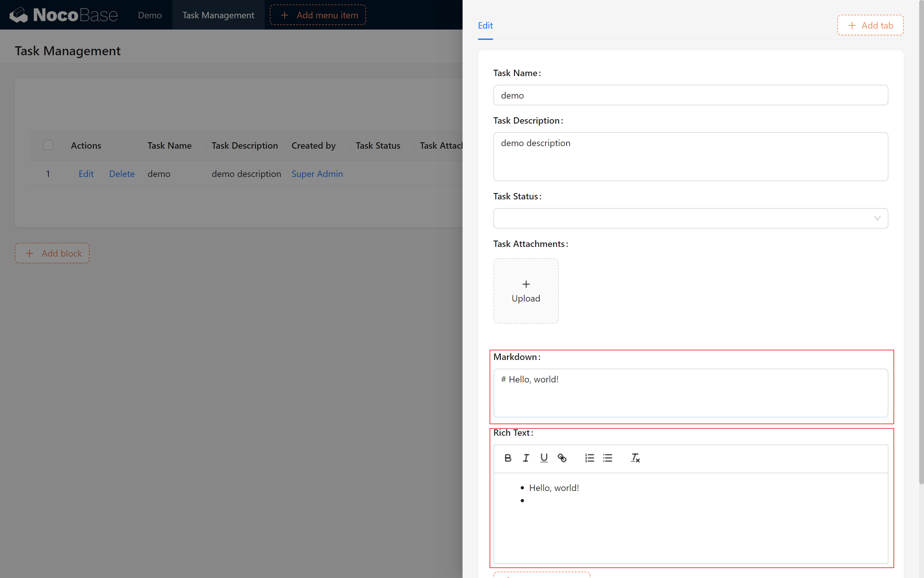Click the Markdown field label
Viewport: 924px width, 578px height.
pos(517,357)
